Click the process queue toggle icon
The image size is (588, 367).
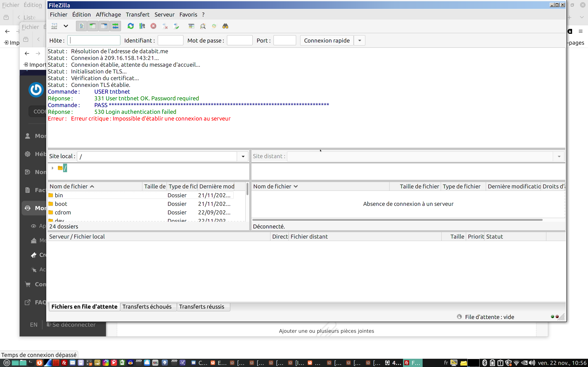(x=142, y=26)
